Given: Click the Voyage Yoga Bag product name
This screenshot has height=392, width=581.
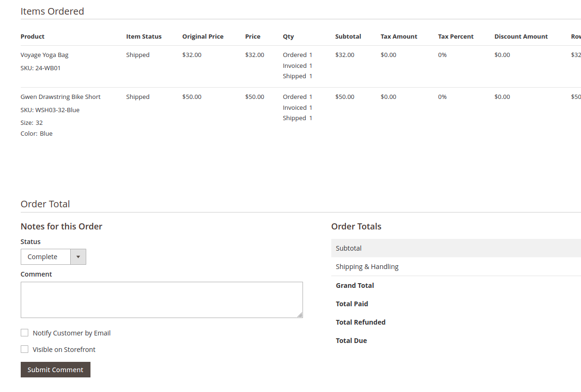Looking at the screenshot, I should coord(44,55).
